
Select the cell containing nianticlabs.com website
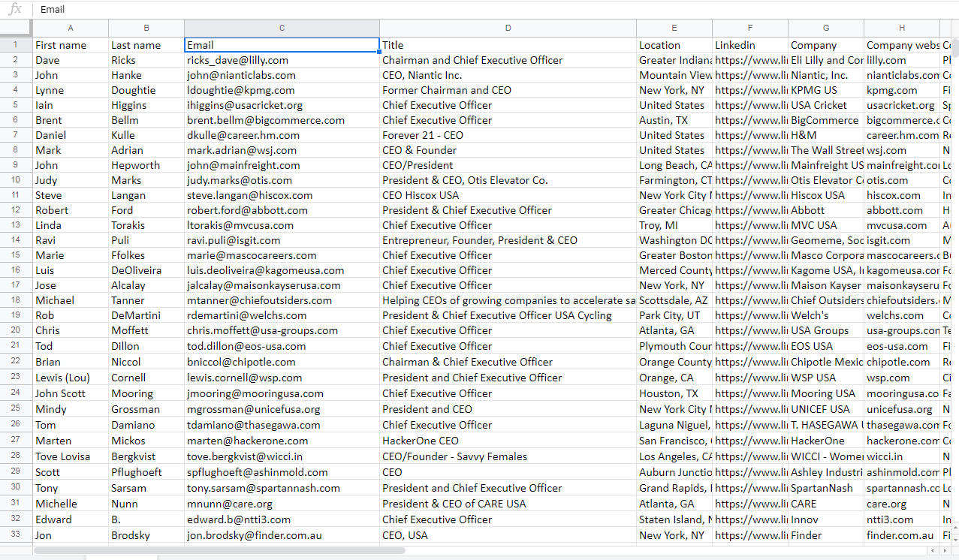(902, 75)
